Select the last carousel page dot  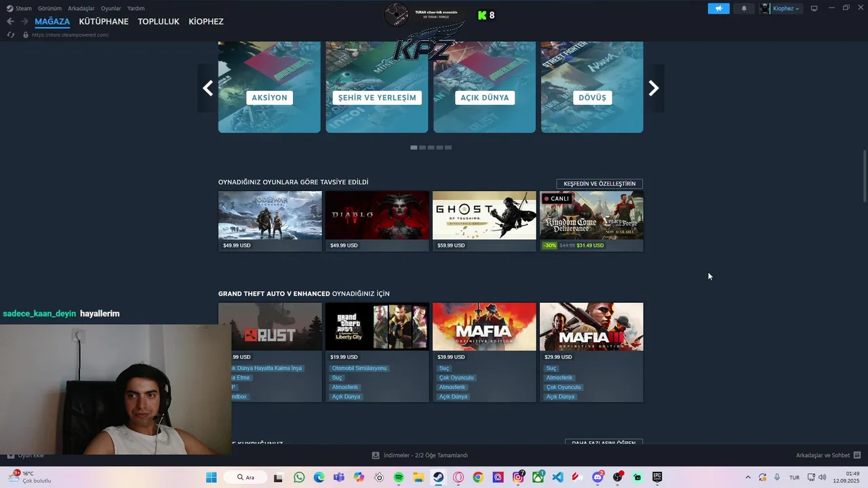[x=448, y=147]
